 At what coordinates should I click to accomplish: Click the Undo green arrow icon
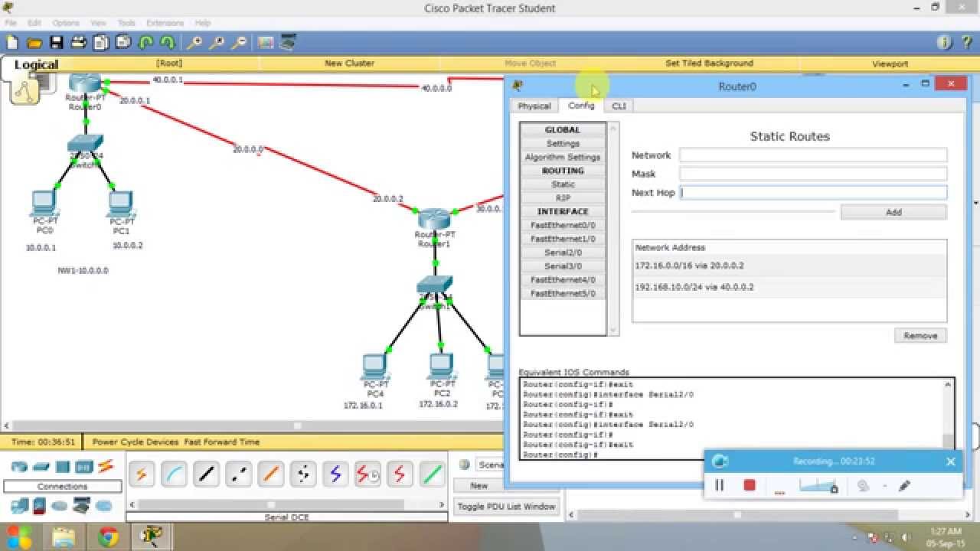point(145,42)
